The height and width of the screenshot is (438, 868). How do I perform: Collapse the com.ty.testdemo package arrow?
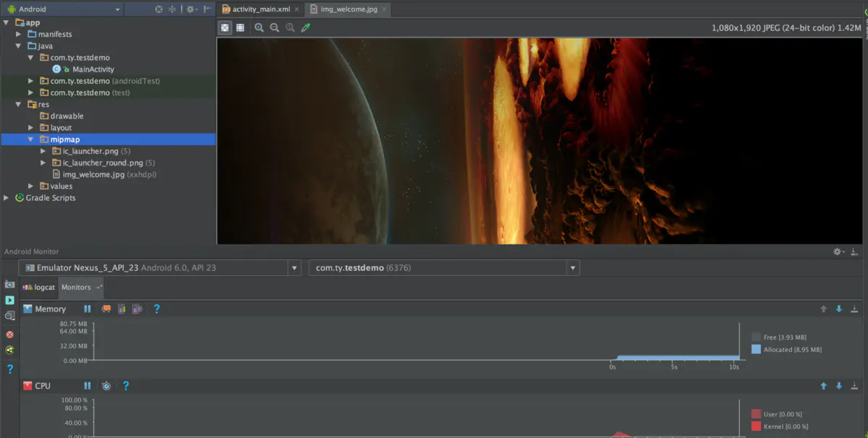(30, 57)
